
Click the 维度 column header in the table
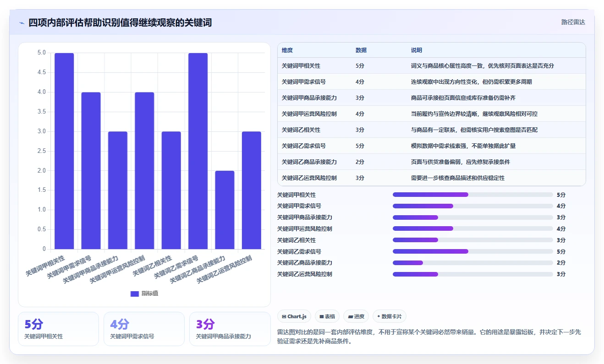coord(287,50)
